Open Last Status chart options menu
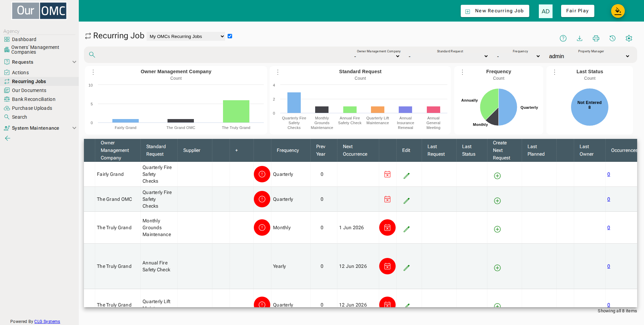 [555, 72]
